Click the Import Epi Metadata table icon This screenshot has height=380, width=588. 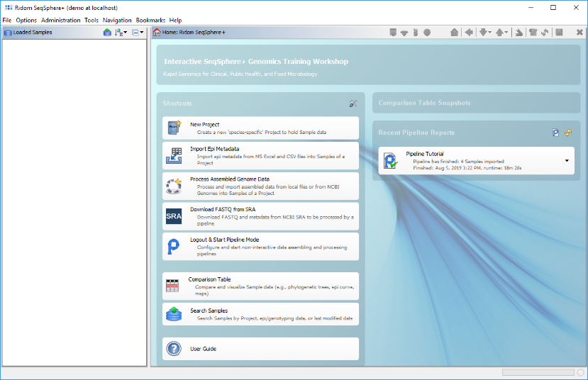(x=174, y=155)
